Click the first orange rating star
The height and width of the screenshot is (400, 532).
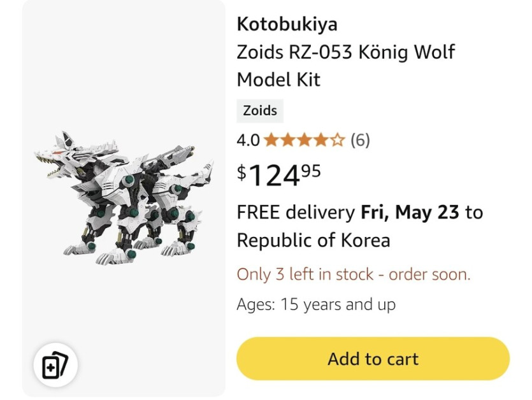click(x=270, y=140)
